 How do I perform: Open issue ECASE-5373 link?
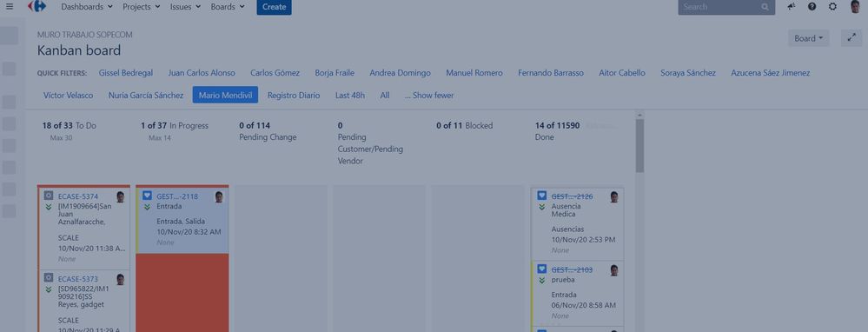78,279
